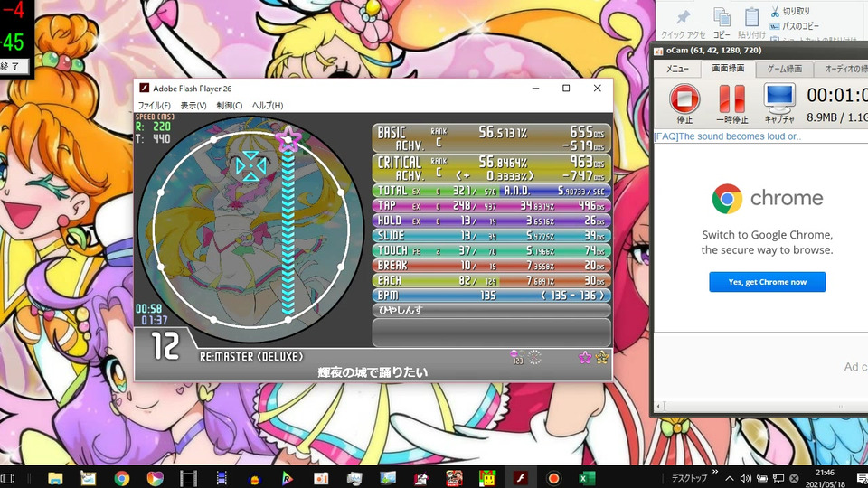Switch to the ゲーム録画 tab in oCam
The width and height of the screenshot is (868, 488).
tap(785, 69)
